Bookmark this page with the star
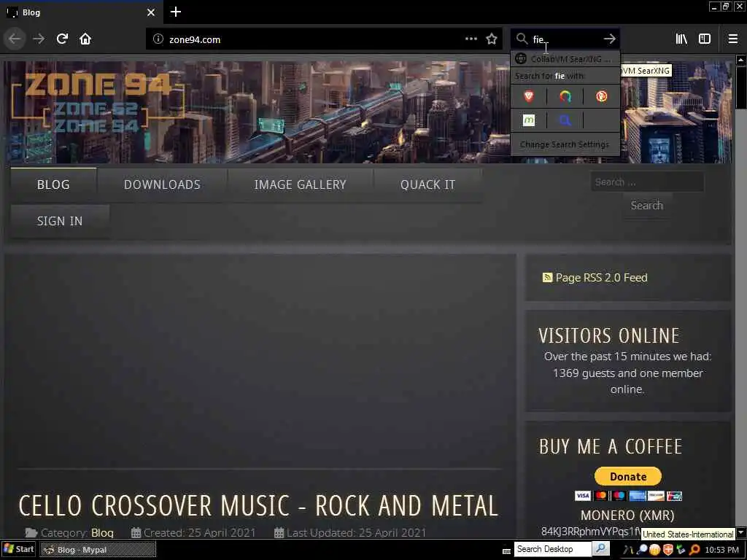The image size is (747, 560). pyautogui.click(x=492, y=39)
